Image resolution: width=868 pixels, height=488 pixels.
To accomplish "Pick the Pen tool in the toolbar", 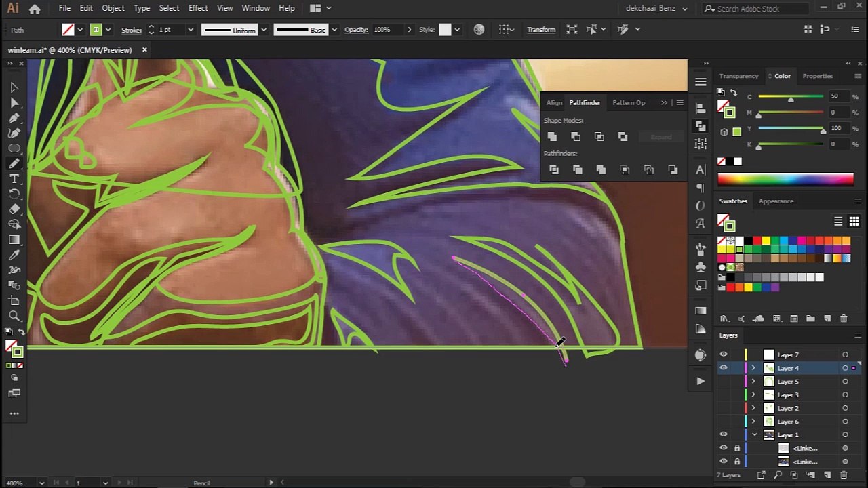I will click(x=14, y=118).
